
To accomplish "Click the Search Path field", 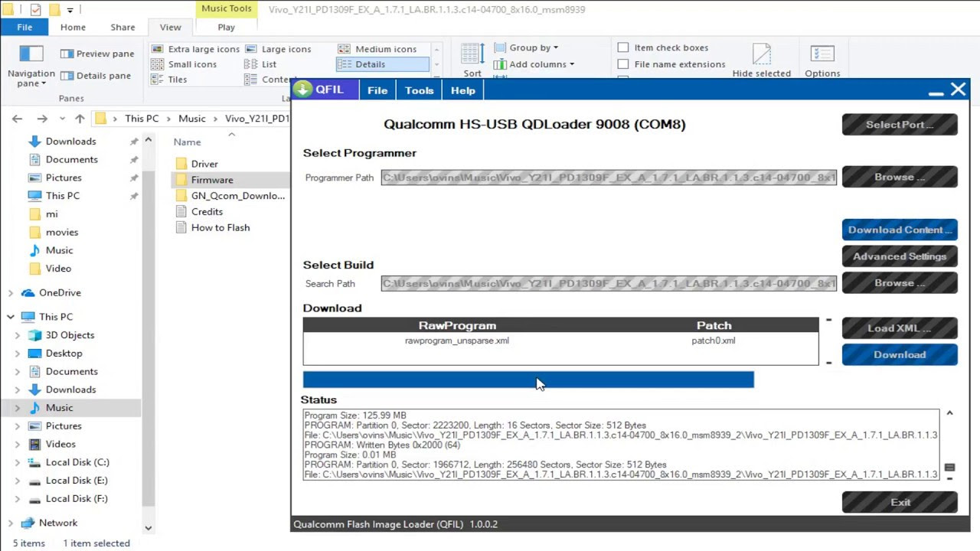I will [x=609, y=284].
